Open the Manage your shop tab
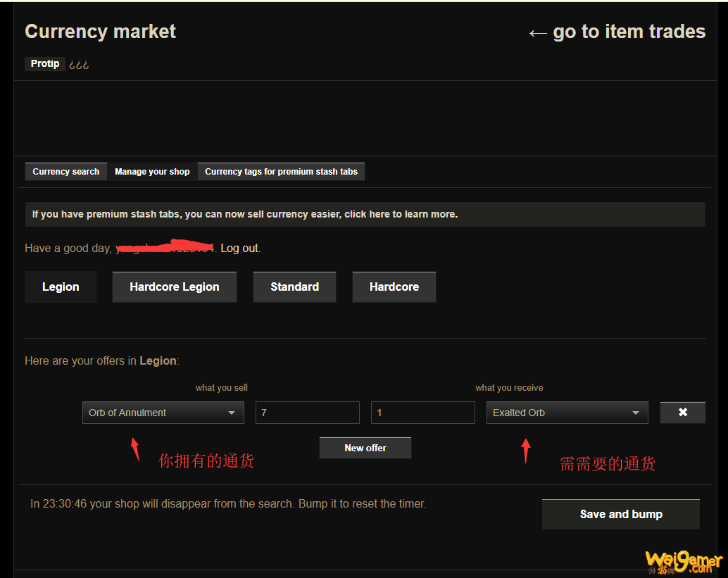The image size is (728, 578). 152,171
